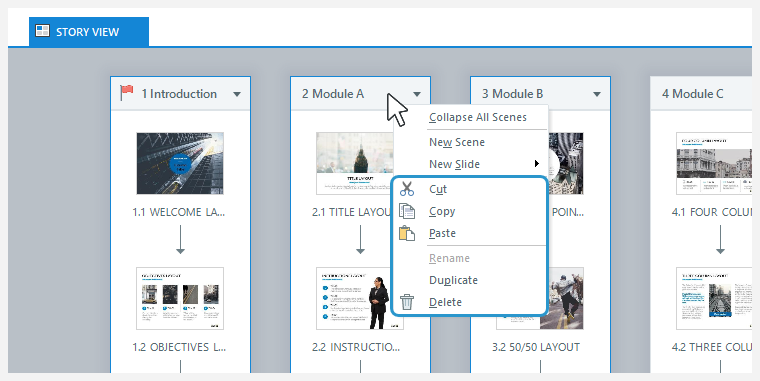Click the '4.1 FOUR COLU' slide label
Viewport: 760px width, 381px height.
coord(712,212)
